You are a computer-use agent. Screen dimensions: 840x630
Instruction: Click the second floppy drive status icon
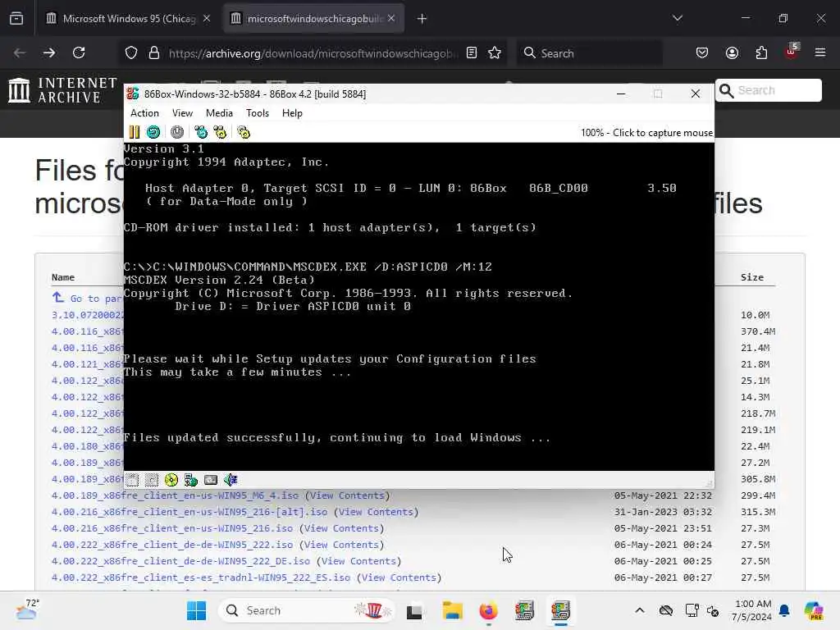point(152,480)
